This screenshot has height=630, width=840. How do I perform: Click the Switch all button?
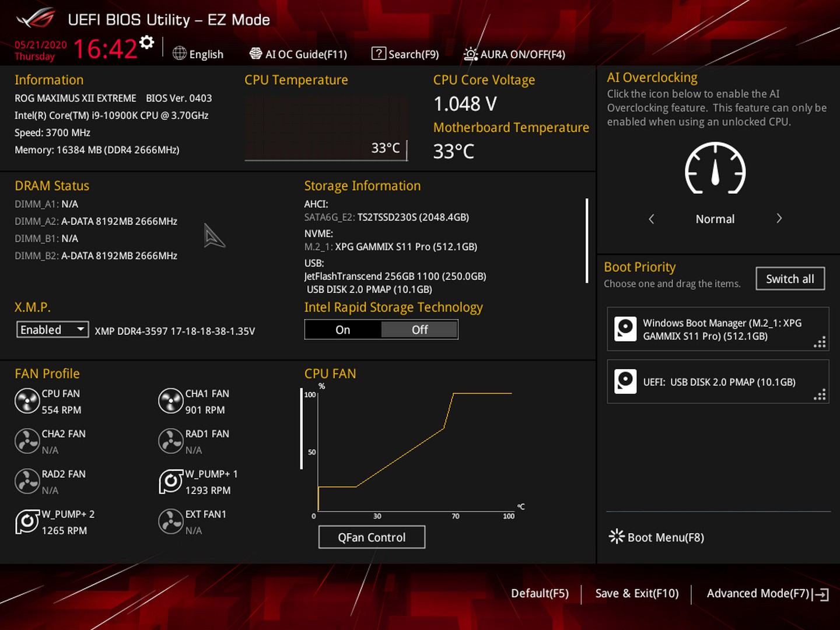(790, 279)
